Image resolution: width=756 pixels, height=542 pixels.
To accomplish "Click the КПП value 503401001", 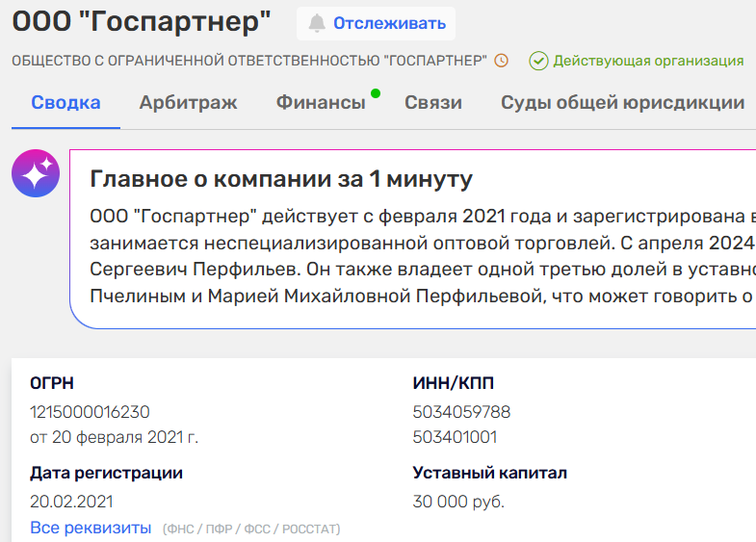I will (455, 437).
